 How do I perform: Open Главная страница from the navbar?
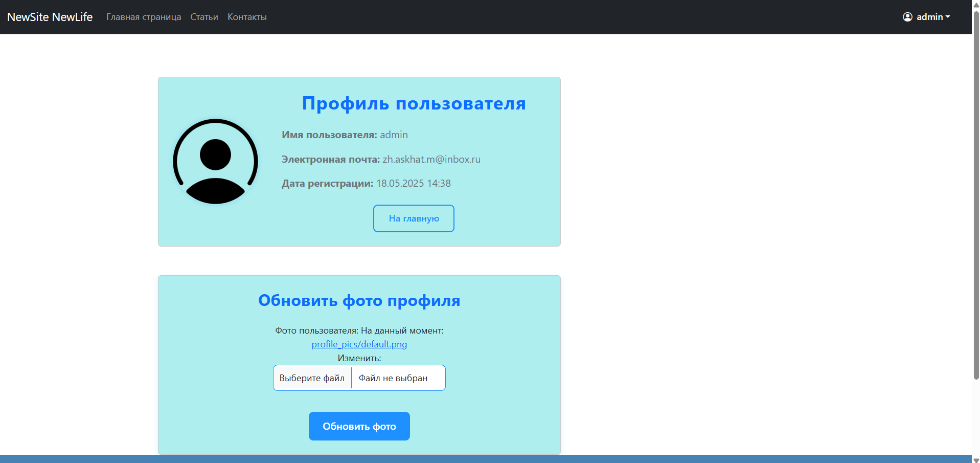coord(143,16)
